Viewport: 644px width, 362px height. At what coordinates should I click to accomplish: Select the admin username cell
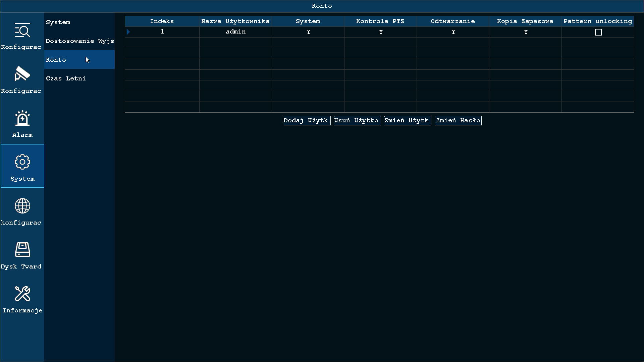pos(235,32)
